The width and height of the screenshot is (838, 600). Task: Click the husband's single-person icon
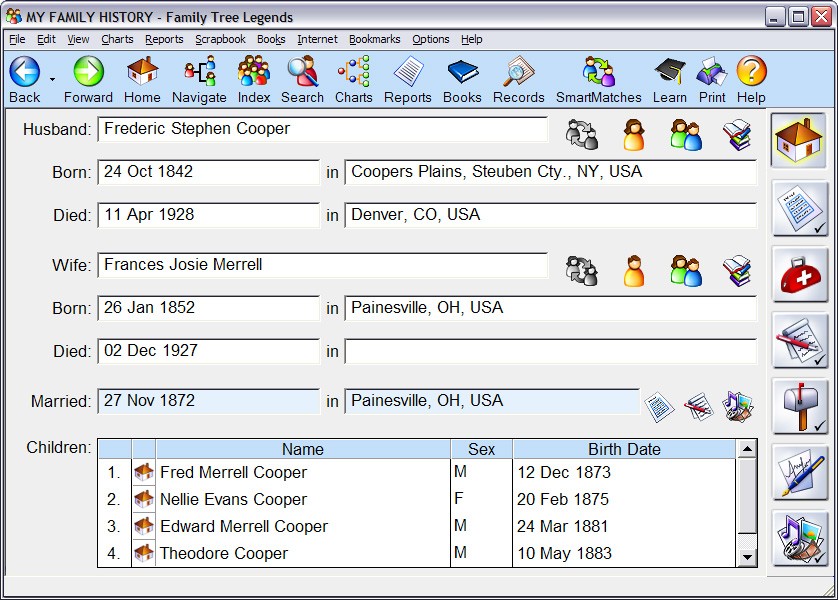[x=634, y=134]
